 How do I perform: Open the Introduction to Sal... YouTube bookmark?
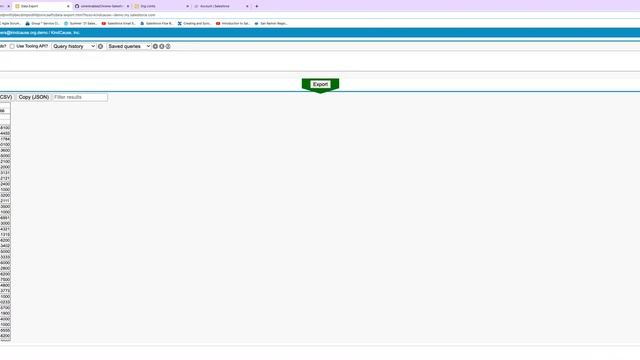pos(233,24)
